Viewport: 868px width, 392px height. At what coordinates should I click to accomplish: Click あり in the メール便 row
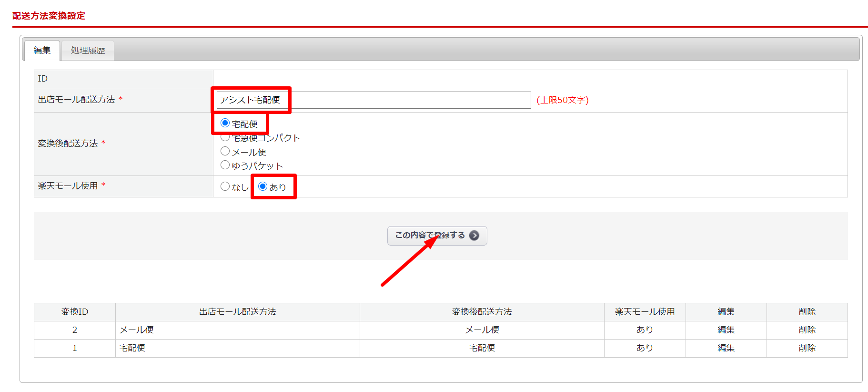[x=645, y=330]
